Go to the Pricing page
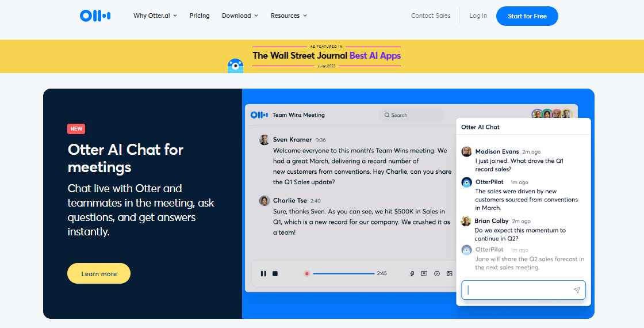Viewport: 644px width, 328px height. tap(200, 16)
